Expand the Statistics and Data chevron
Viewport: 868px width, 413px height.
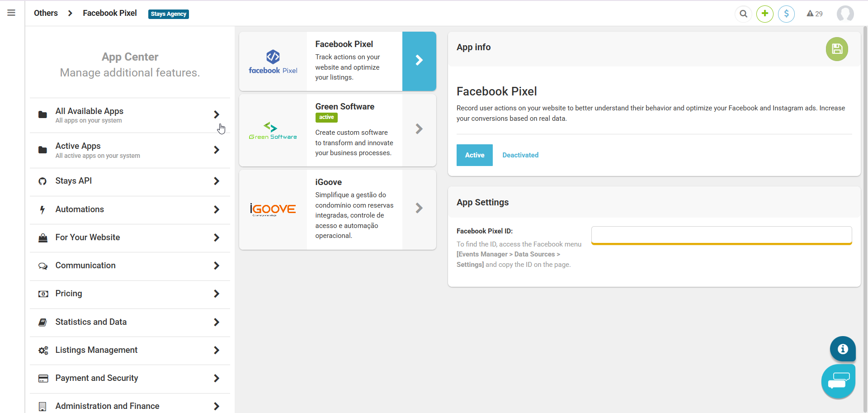[x=217, y=322]
